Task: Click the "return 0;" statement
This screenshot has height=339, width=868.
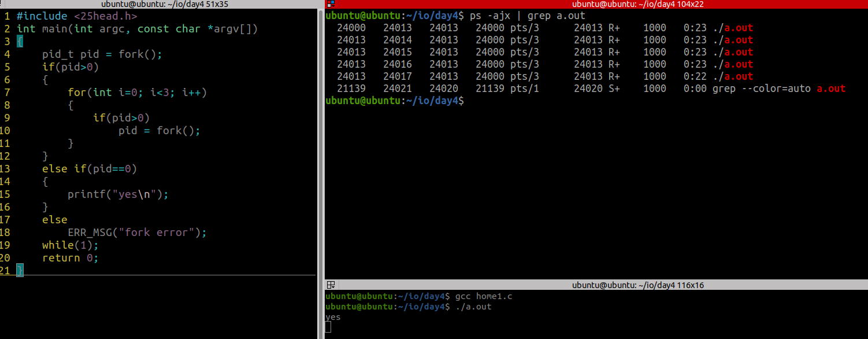Action: pyautogui.click(x=71, y=258)
